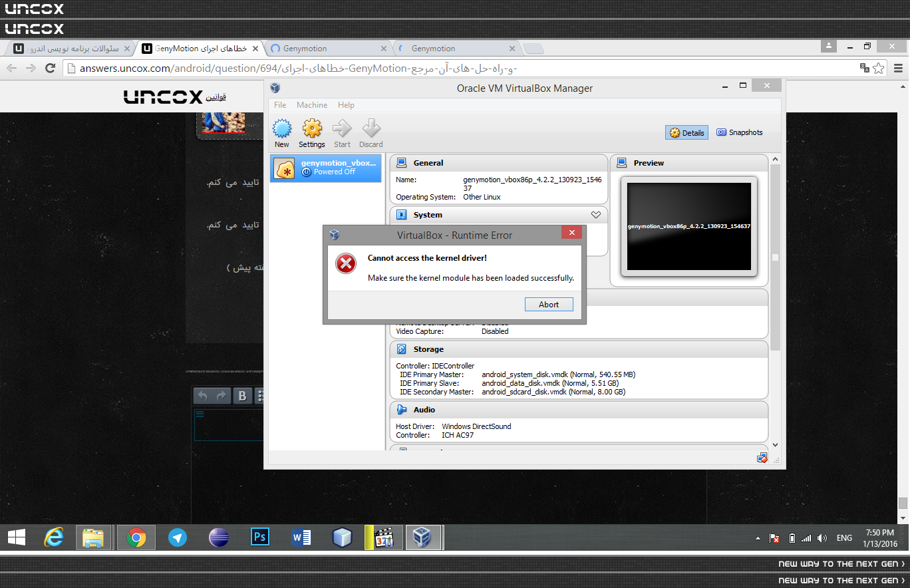Click the Undo button in the web editor
Viewport: 910px width, 588px height.
[203, 396]
